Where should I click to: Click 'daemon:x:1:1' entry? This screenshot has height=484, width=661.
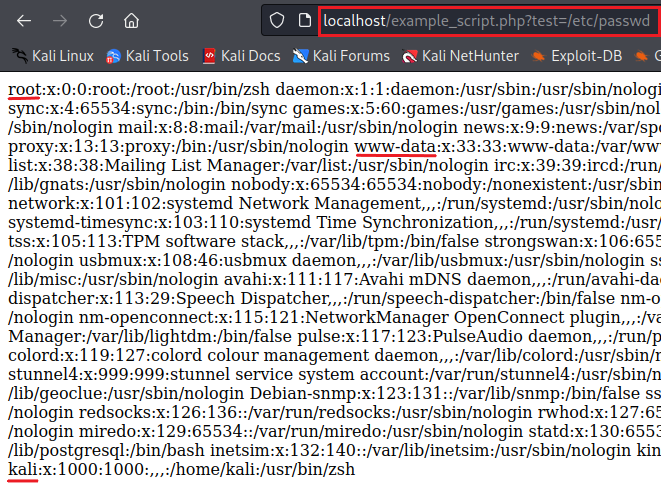click(x=330, y=89)
